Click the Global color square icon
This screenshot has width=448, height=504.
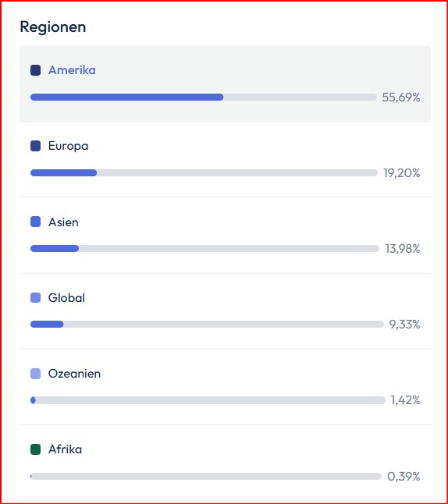(x=35, y=298)
